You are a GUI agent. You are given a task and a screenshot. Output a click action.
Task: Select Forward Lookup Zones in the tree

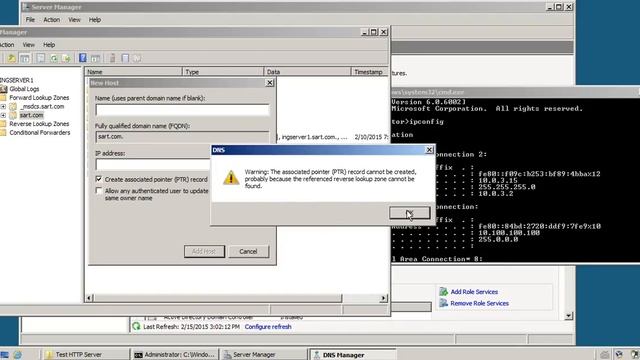[x=39, y=98]
